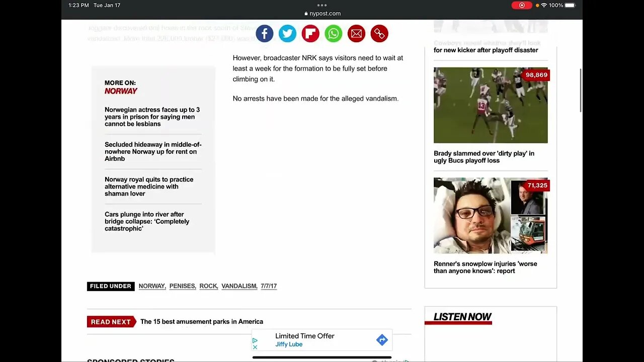Open Norwegian actress faces prison story
Screen dimensions: 644x362
(152, 117)
